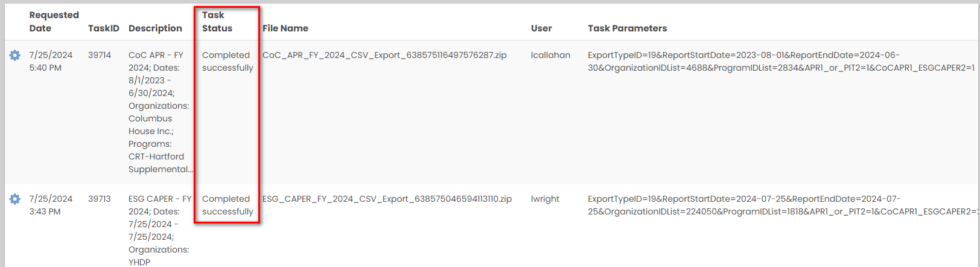Click the 7/25/2024 5:40 PM date cell
Image resolution: width=980 pixels, height=267 pixels.
tap(51, 61)
